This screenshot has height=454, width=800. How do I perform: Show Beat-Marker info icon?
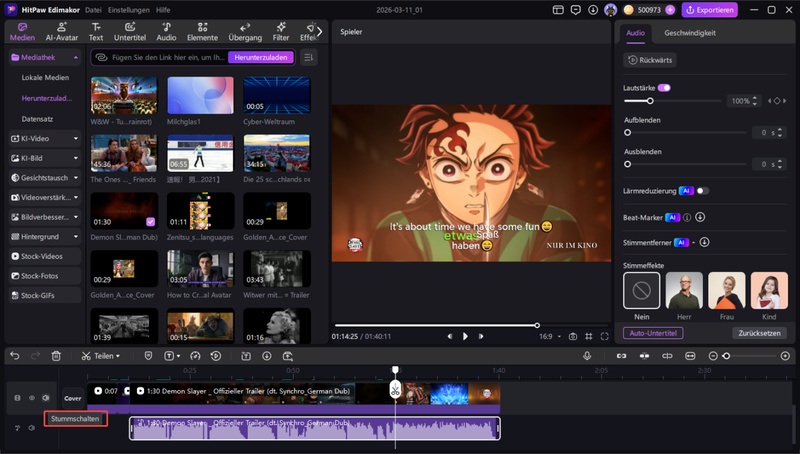point(687,218)
